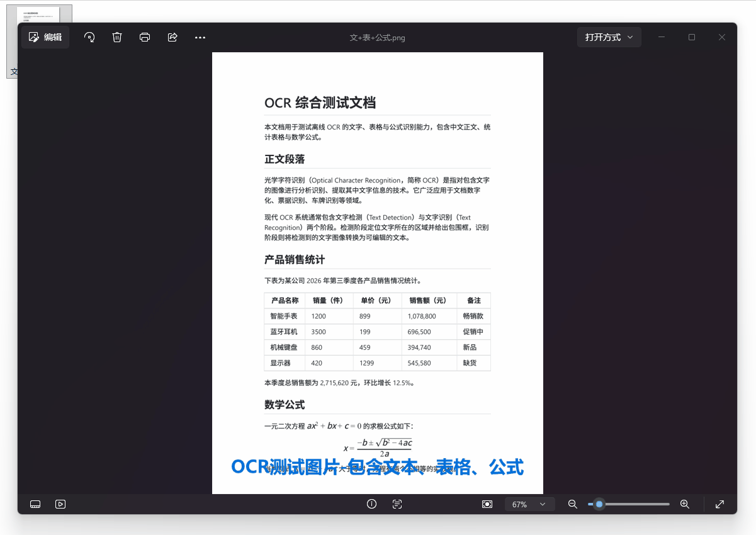
Task: Click the 促销中 remark cell
Action: point(473,332)
